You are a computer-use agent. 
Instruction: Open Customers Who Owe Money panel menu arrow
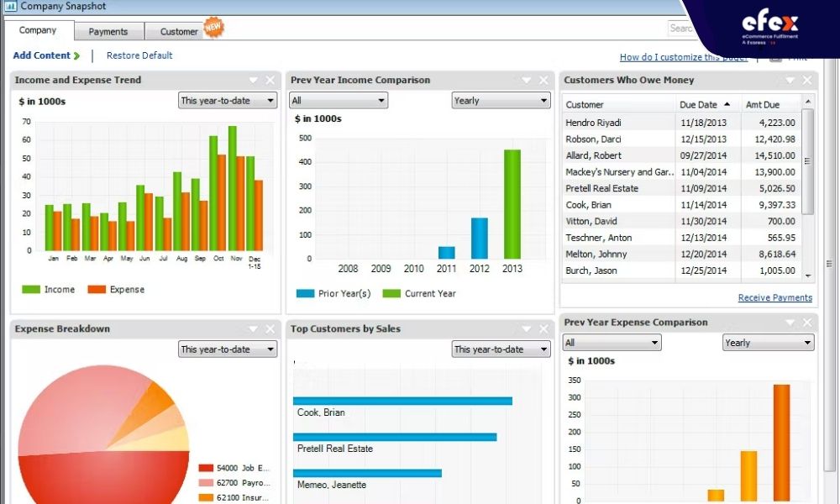pos(790,81)
